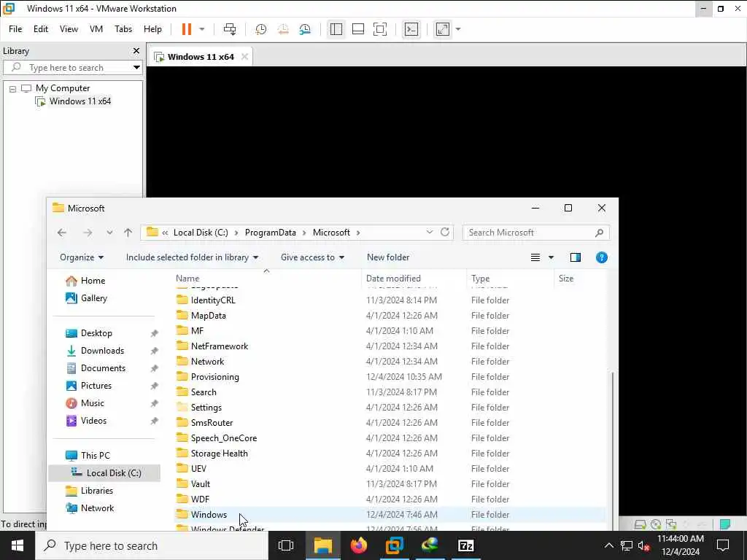The image size is (747, 560).
Task: Select the Speech_OneCore folder
Action: [x=223, y=438]
